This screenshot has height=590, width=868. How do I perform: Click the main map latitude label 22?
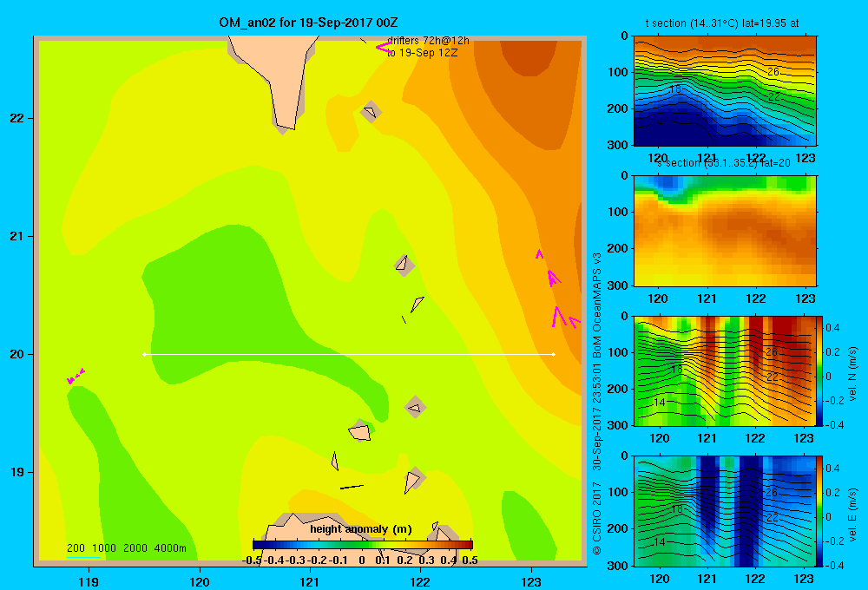click(x=16, y=119)
